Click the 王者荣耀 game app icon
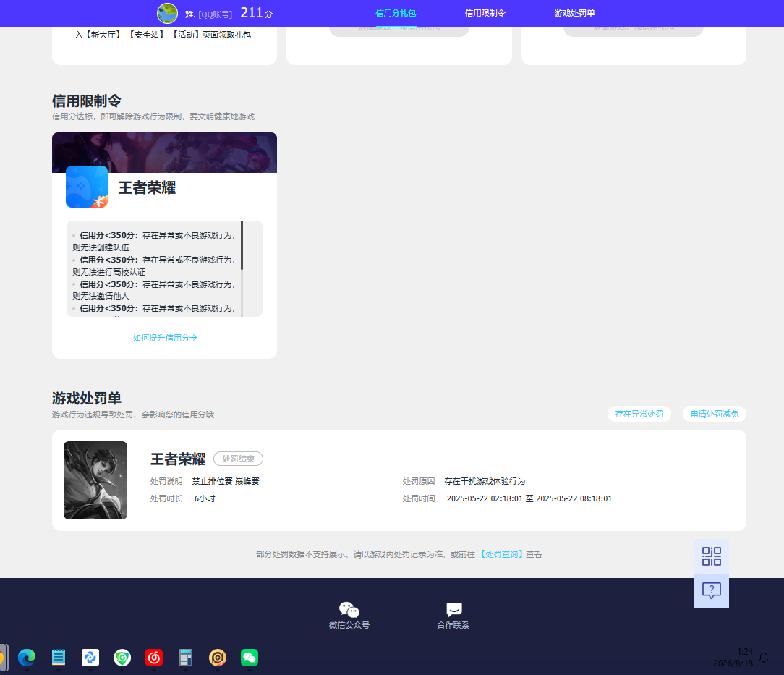The height and width of the screenshot is (675, 784). (87, 187)
